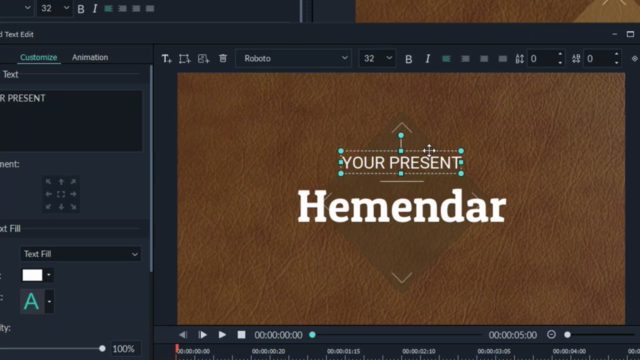Open the white color swatch dropdown arrow
Image resolution: width=640 pixels, height=360 pixels.
[49, 275]
